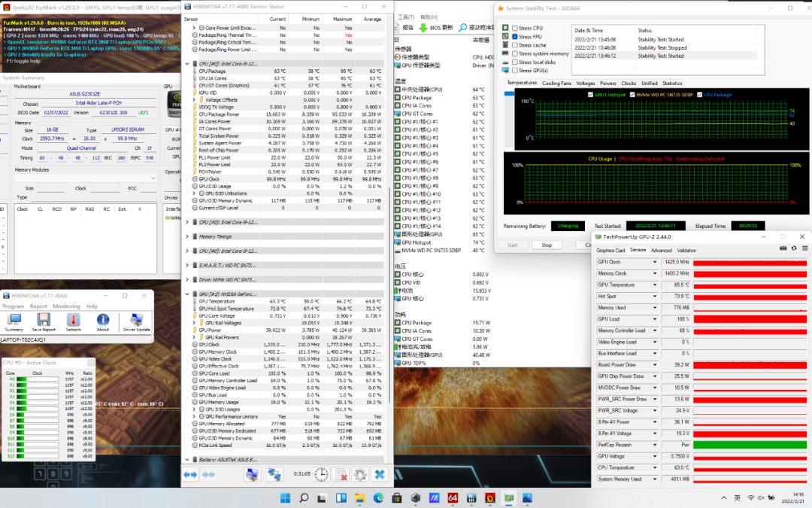Expand the S.M.A.R.T.: WD PC SN73 group
The image size is (812, 508).
[187, 266]
